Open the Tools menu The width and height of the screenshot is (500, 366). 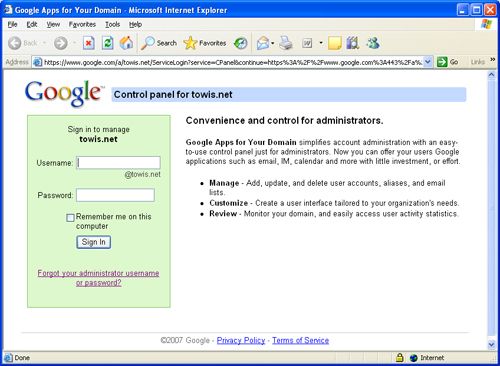(112, 24)
